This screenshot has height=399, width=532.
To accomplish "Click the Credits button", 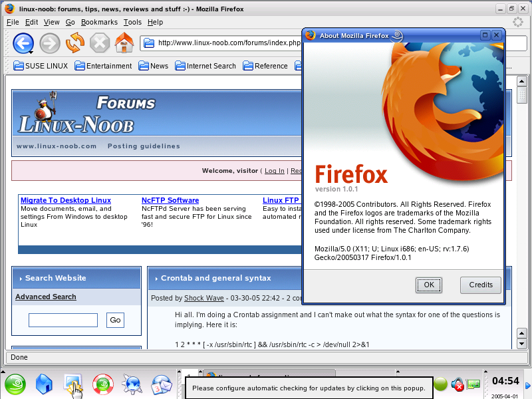I will 480,285.
